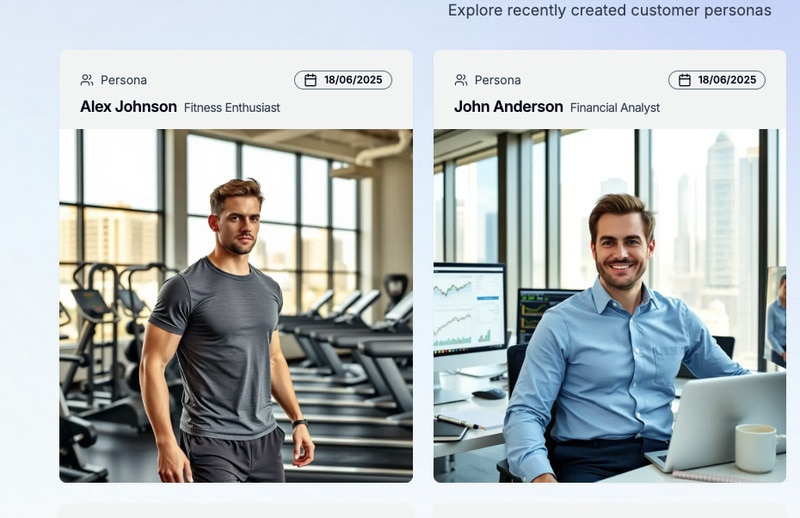Click the calendar icon on John Anderson's card
Viewport: 800px width, 518px height.
(x=685, y=80)
